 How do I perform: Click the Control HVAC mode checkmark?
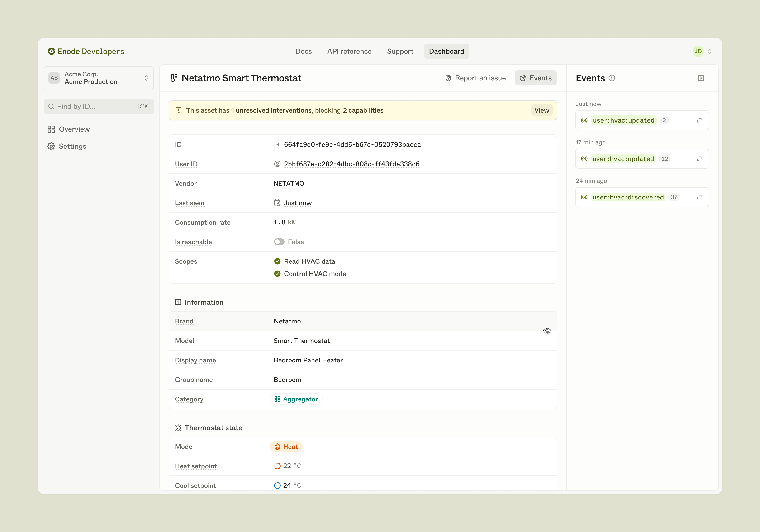(277, 274)
